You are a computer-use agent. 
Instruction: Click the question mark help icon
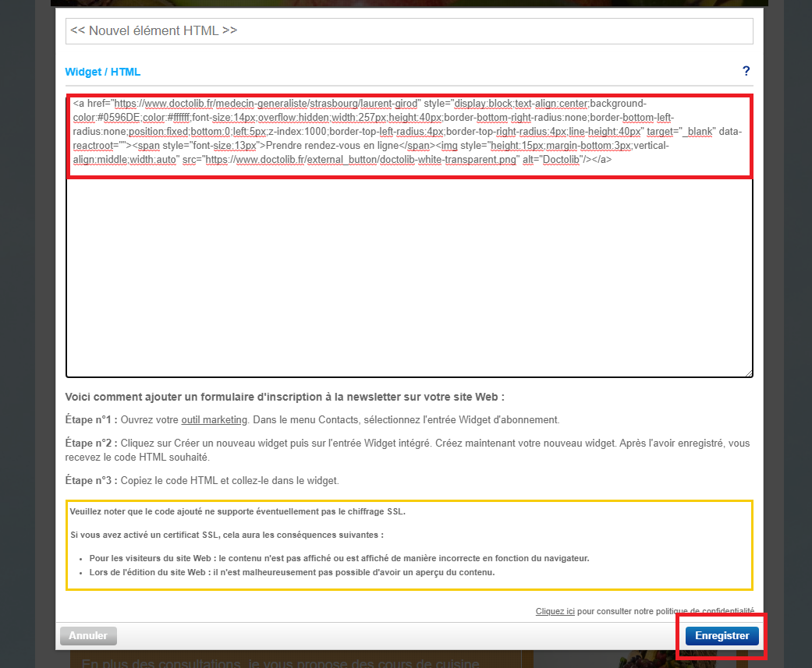tap(746, 72)
